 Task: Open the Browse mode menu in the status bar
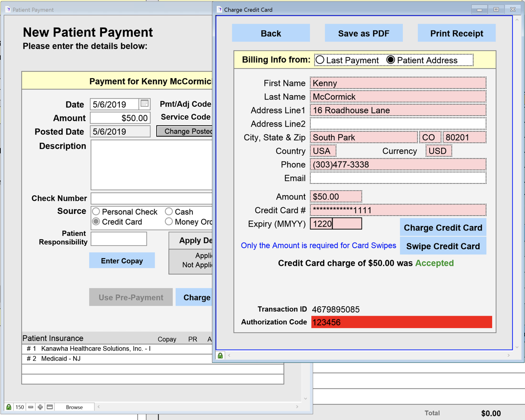[74, 407]
